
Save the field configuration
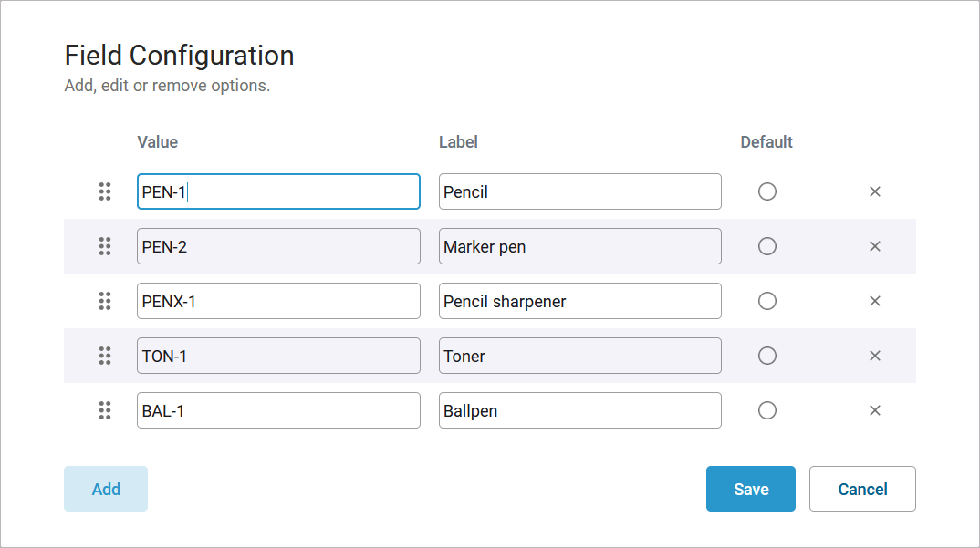[750, 489]
